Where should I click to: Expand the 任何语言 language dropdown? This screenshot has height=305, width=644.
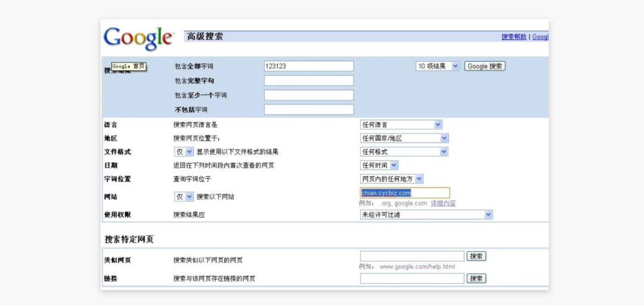(x=401, y=125)
